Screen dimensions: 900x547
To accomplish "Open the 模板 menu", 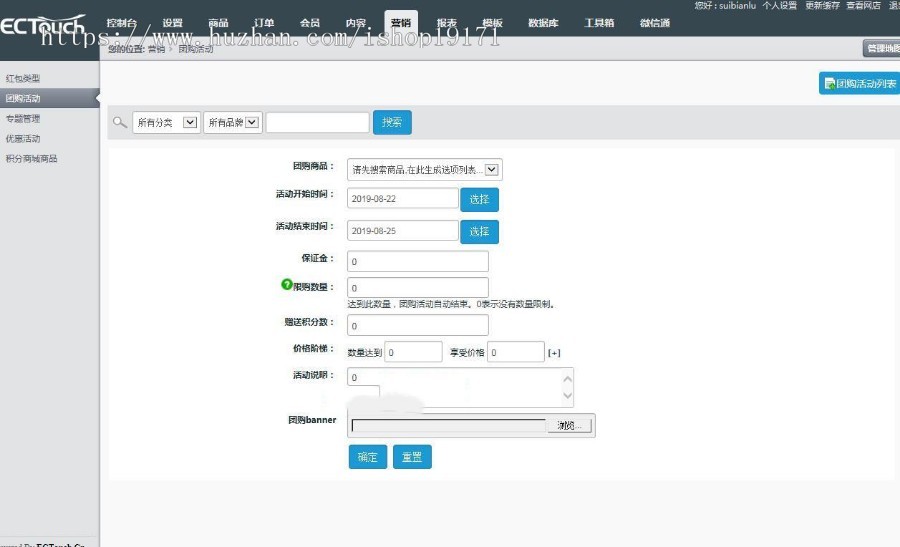I will (492, 23).
